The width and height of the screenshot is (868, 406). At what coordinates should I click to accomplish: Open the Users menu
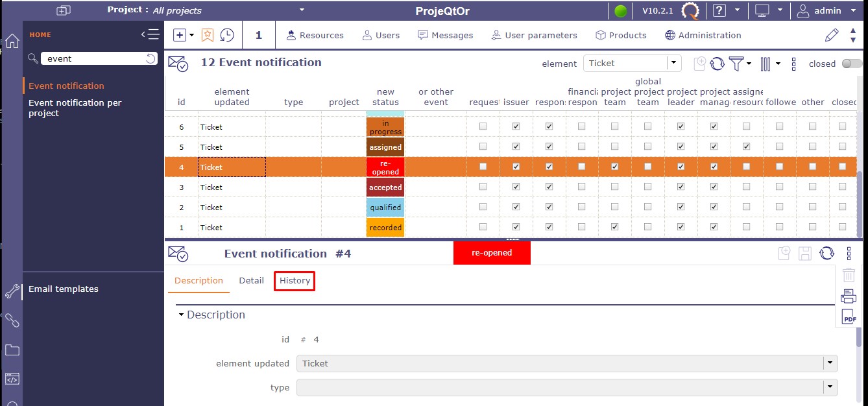click(x=381, y=35)
